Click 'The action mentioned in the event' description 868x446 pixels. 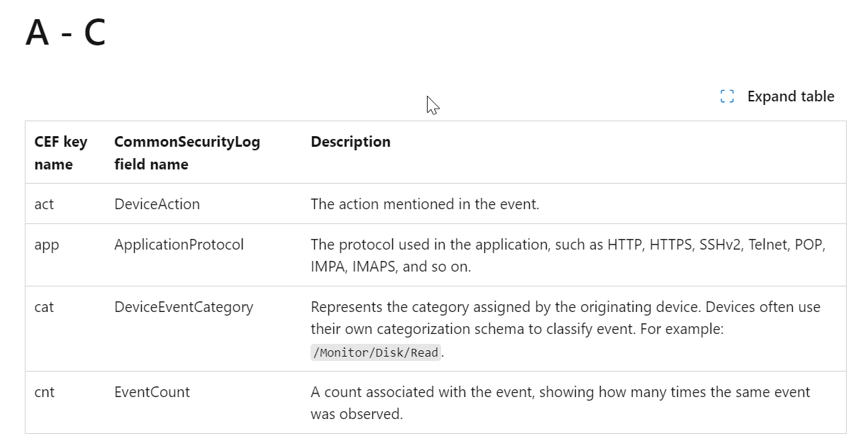[x=425, y=204]
